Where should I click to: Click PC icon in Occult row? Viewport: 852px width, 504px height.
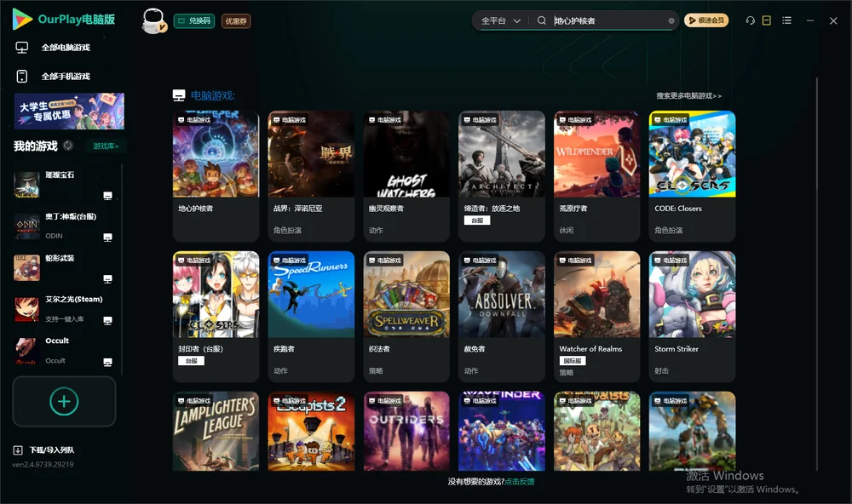tap(107, 363)
